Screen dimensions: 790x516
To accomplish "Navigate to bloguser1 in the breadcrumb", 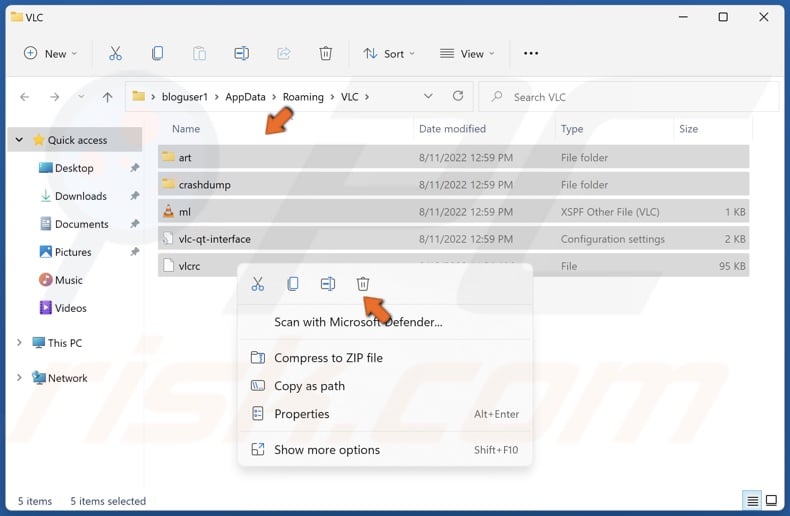I will pos(184,97).
